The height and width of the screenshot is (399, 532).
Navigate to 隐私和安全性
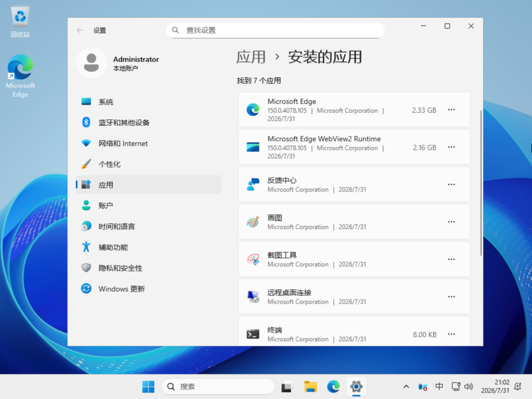(149, 268)
